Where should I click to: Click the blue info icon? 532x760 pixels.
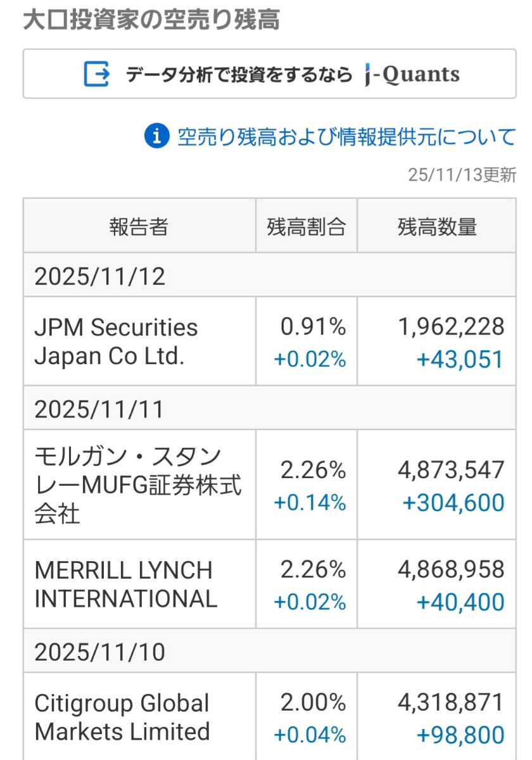point(156,135)
